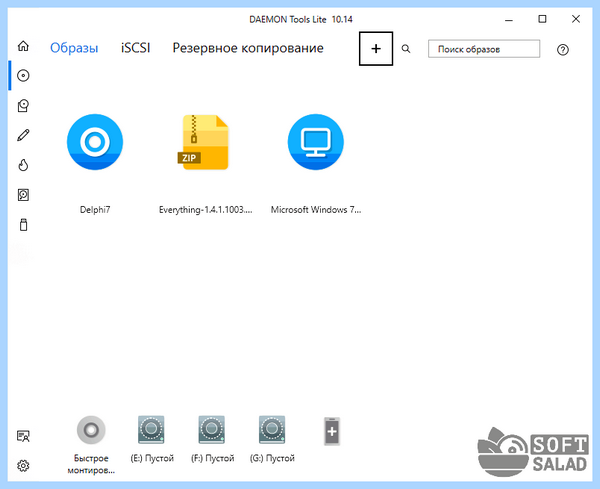Open the license or account icon in the sidebar
The image size is (600, 489).
coord(23,436)
